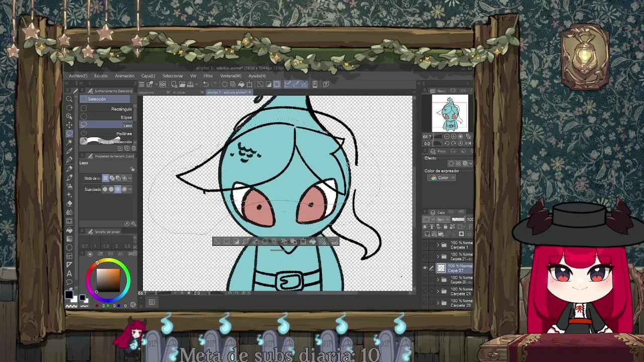The width and height of the screenshot is (644, 362).
Task: Select the Operation object tool
Action: (x=69, y=116)
